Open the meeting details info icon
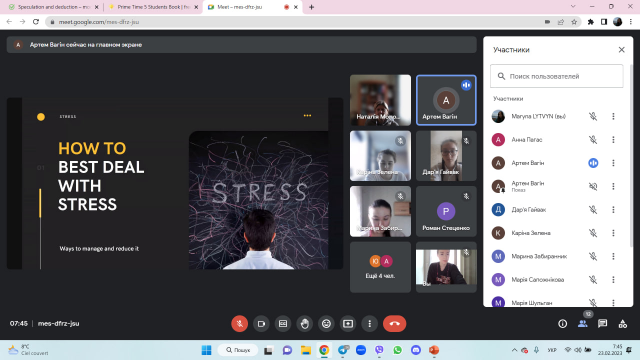The image size is (640, 360). pyautogui.click(x=562, y=324)
